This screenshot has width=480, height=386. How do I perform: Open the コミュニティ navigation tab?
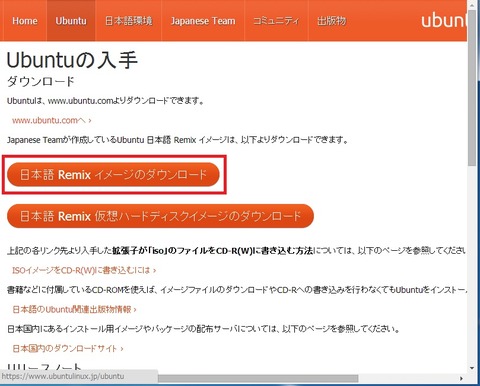276,21
